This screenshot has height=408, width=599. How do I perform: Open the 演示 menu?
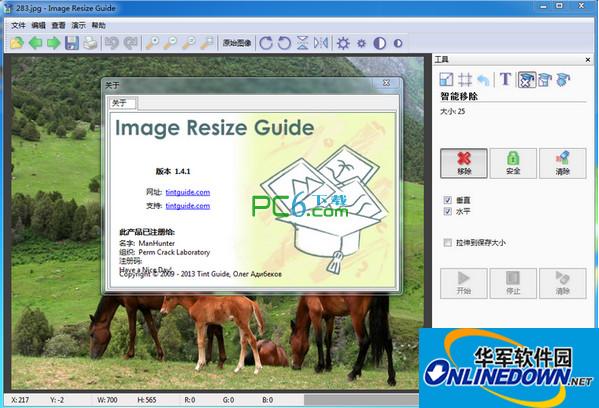coord(79,26)
